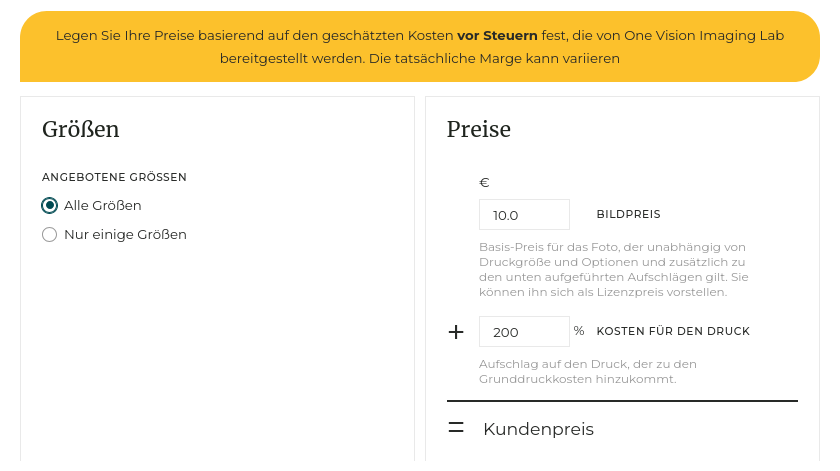Screen dimensions: 840x471
Task: Click the "Kundenpreis" text
Action: point(538,429)
